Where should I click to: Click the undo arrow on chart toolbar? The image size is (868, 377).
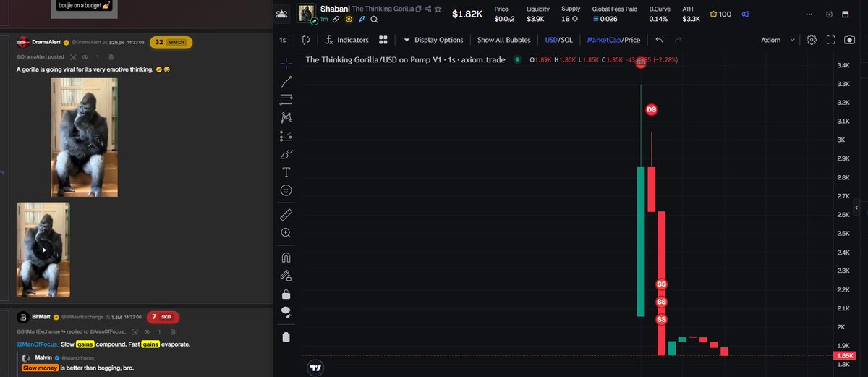659,40
